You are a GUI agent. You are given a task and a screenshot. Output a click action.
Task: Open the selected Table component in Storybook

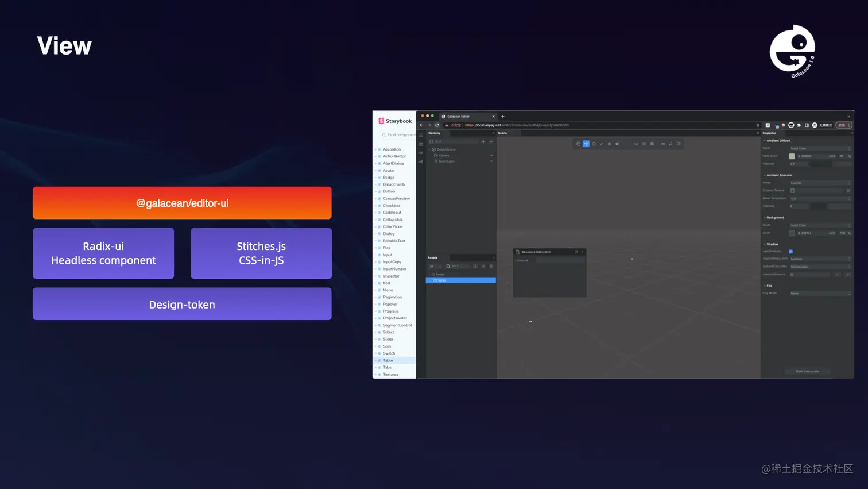coord(394,360)
